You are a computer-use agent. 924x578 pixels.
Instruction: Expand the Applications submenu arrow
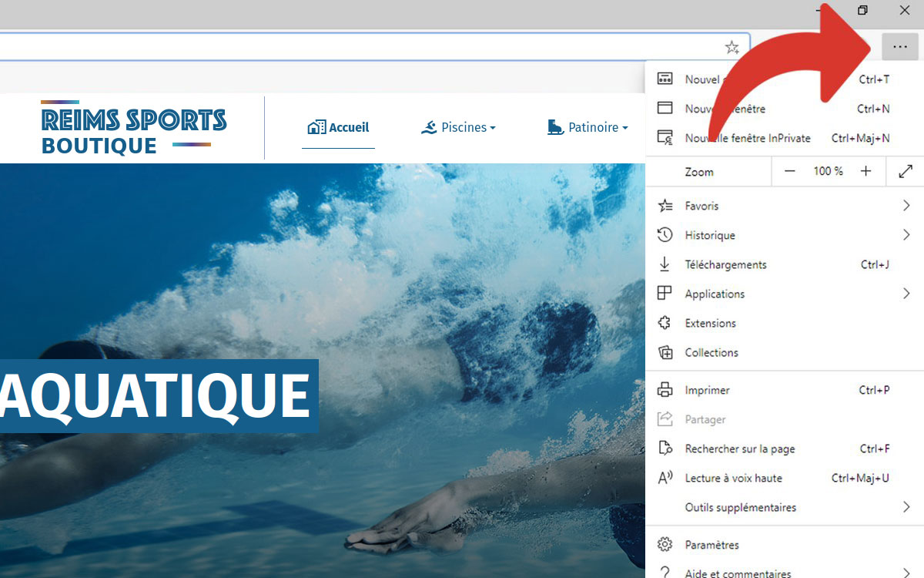(906, 294)
